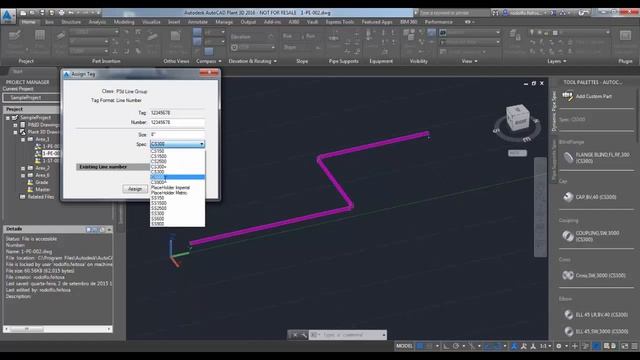
Task: Choose CS1500 from the Spec list
Action: click(177, 156)
